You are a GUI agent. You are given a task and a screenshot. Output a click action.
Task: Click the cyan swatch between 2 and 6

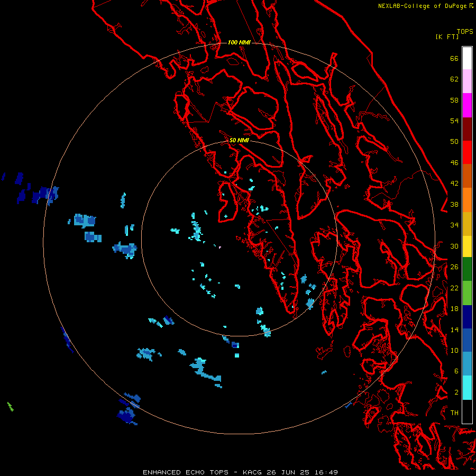coord(467,388)
